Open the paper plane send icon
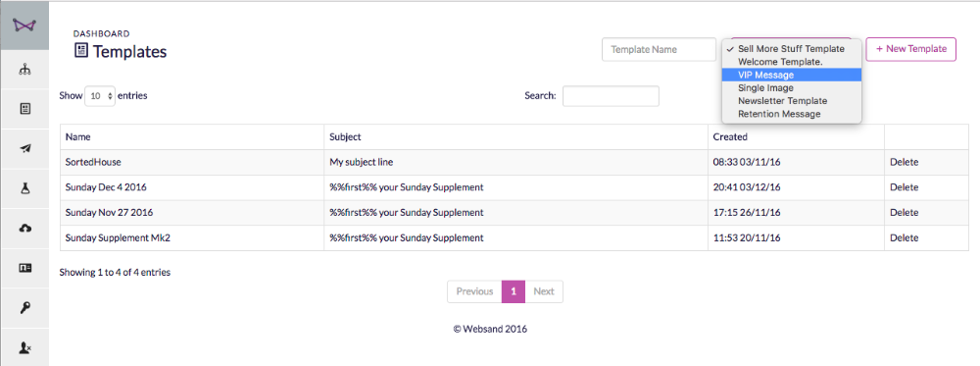This screenshot has height=366, width=980. pyautogui.click(x=24, y=148)
